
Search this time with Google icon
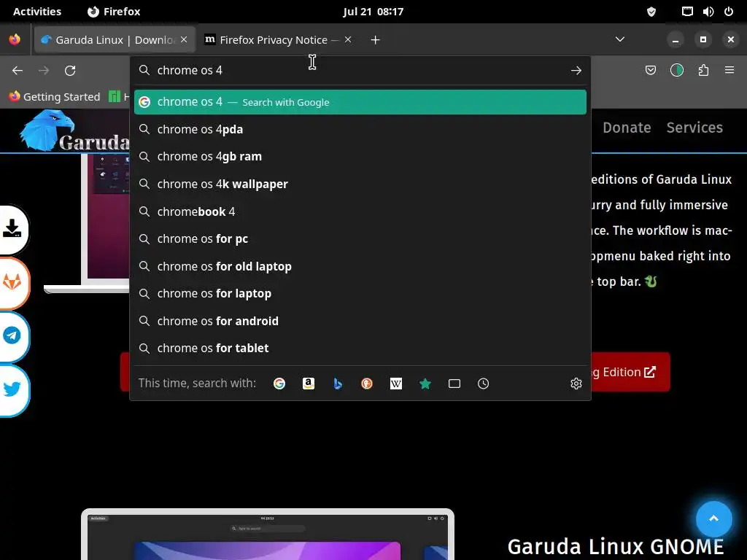(x=279, y=384)
